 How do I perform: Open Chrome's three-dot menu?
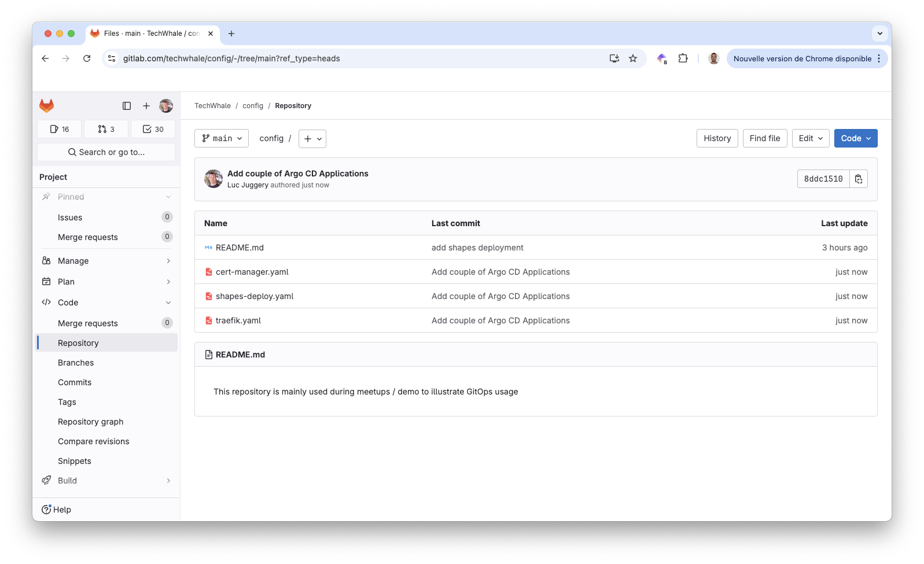coord(879,58)
